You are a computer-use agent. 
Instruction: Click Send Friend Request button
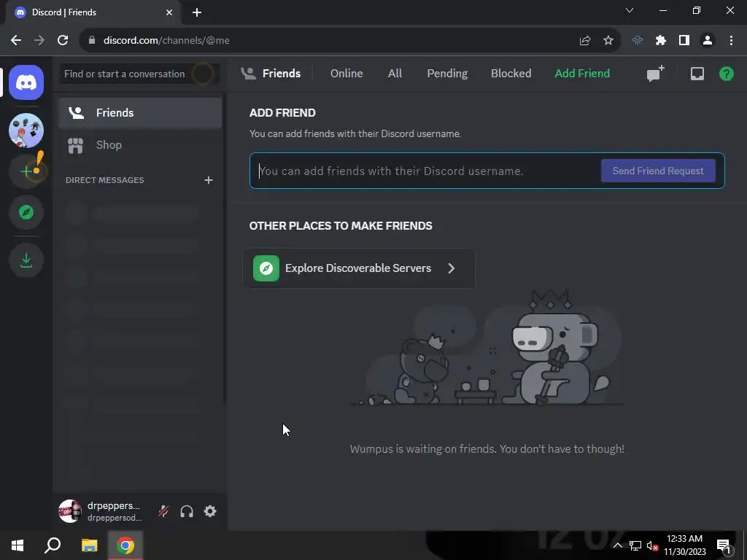pos(658,171)
